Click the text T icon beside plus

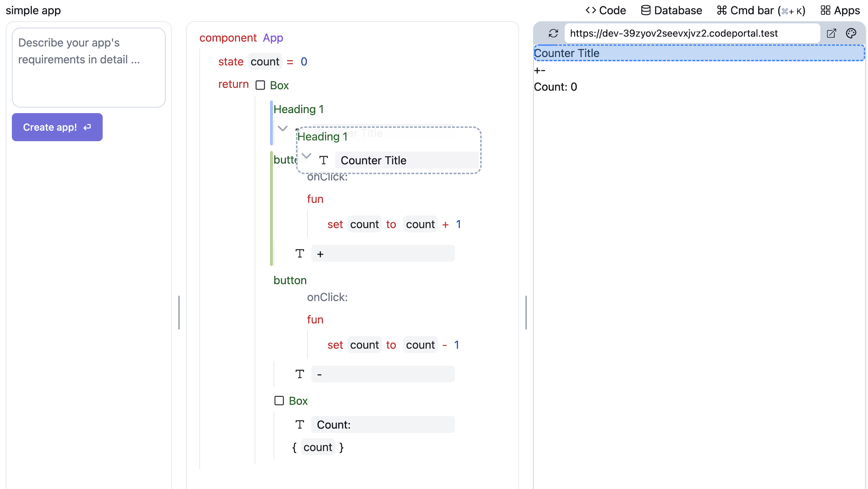300,254
